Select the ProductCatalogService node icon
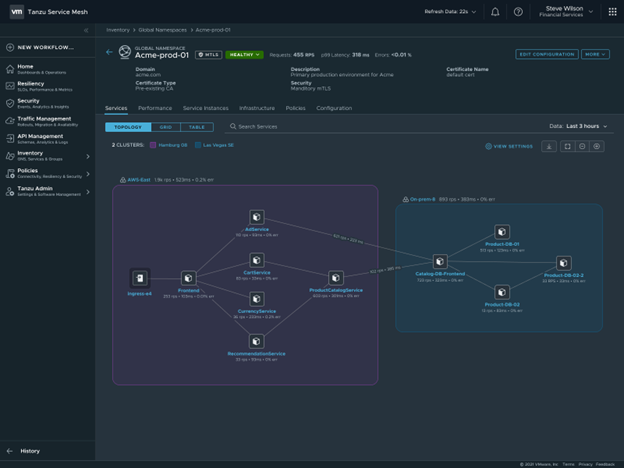Screen dimensions: 624x468 336,278
